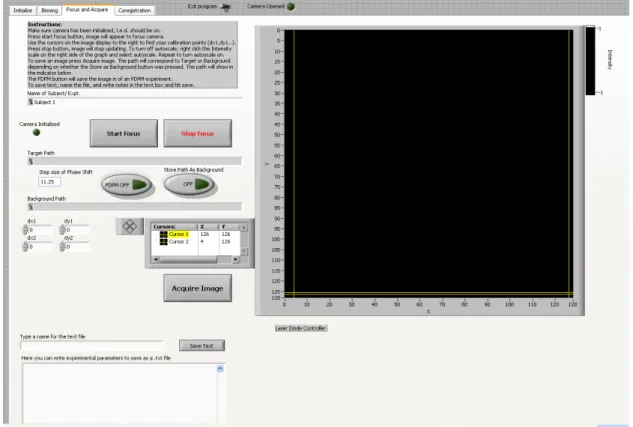Click the Cursor 1 crosshair icon
This screenshot has width=633, height=427.
pos(163,234)
